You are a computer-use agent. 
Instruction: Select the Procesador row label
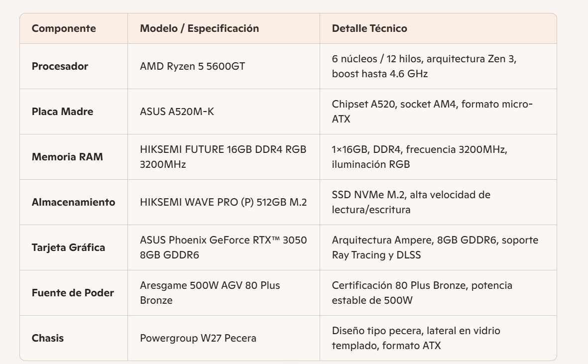[60, 66]
